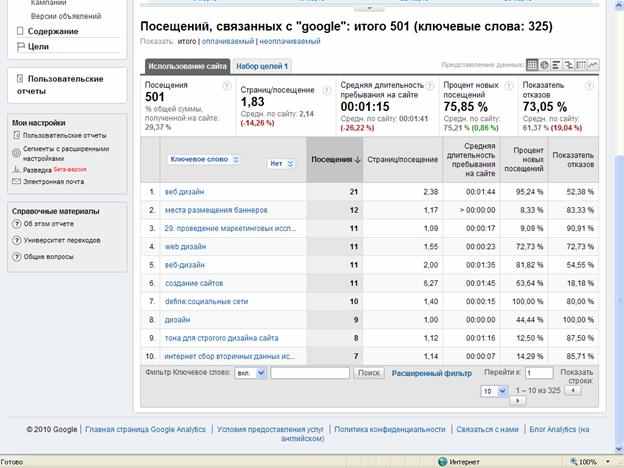Open the Цели sidebar section

(x=38, y=47)
